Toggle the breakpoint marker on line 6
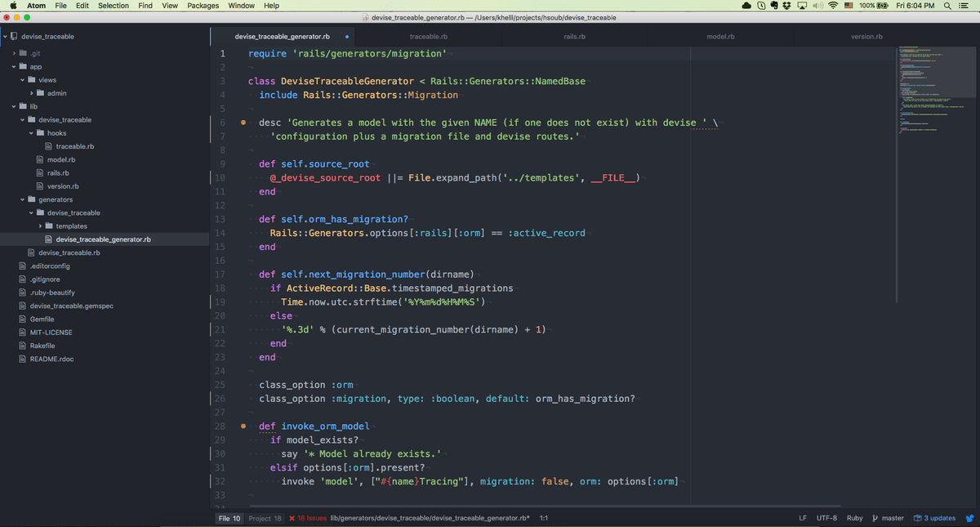The width and height of the screenshot is (980, 527). click(x=242, y=123)
